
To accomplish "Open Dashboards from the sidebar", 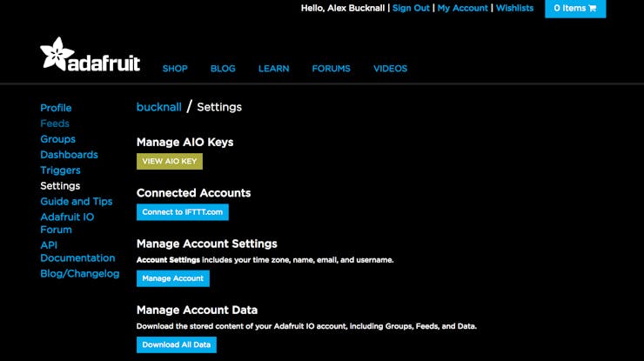I will (69, 155).
